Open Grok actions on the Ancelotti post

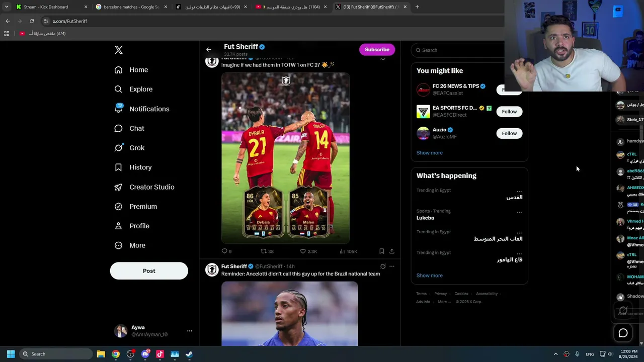coord(383,266)
